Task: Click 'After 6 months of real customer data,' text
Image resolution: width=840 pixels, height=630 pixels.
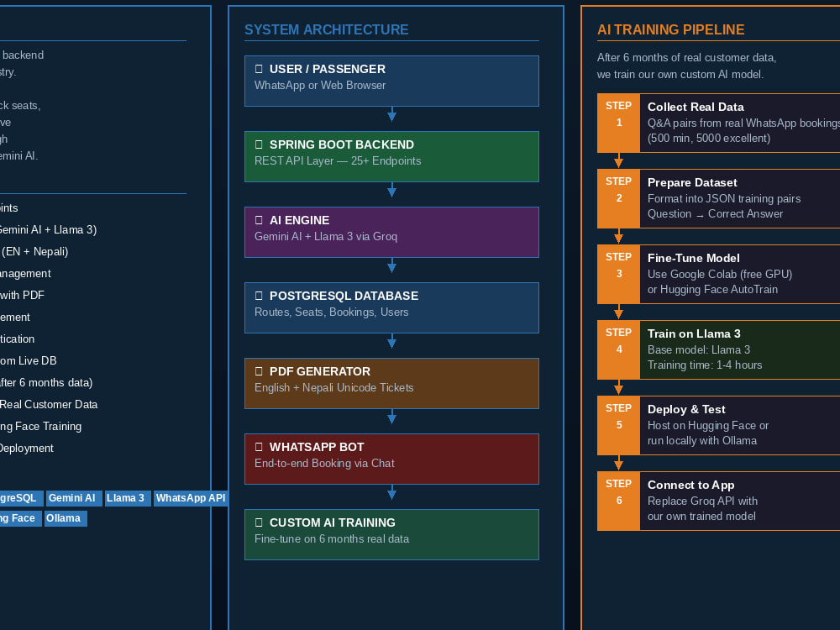Action: [686, 57]
